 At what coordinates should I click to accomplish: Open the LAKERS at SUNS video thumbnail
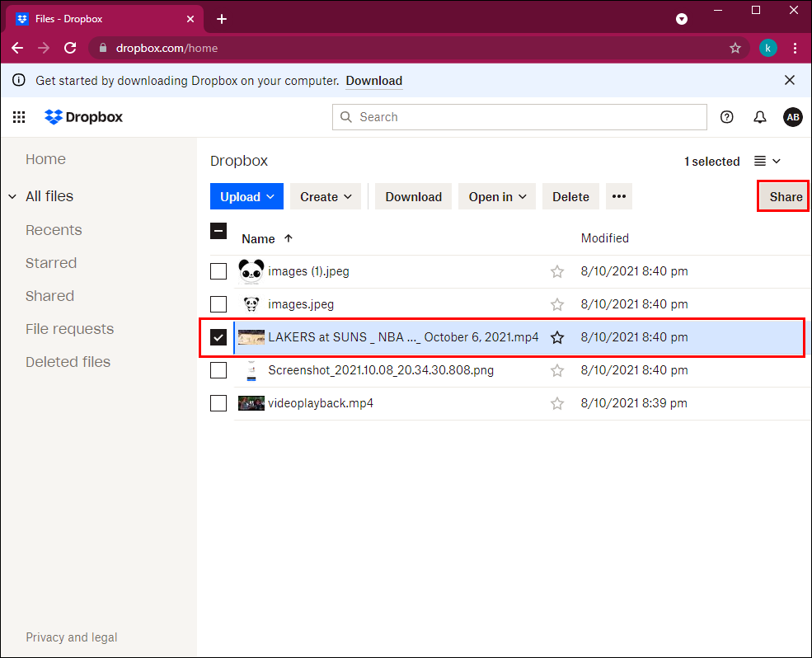(251, 337)
